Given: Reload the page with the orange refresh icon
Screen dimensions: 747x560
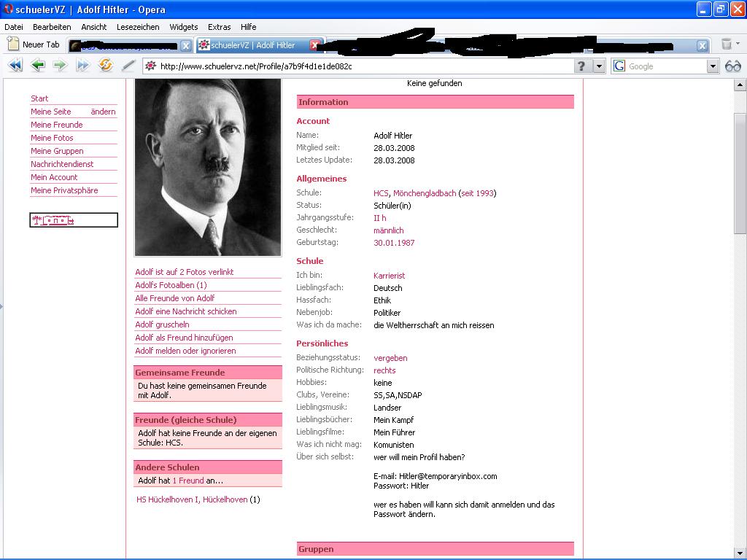Looking at the screenshot, I should (x=107, y=66).
